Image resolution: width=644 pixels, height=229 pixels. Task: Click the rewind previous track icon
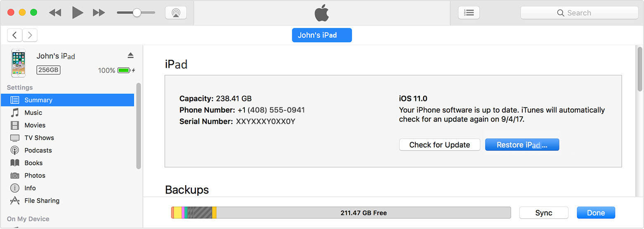coord(55,13)
